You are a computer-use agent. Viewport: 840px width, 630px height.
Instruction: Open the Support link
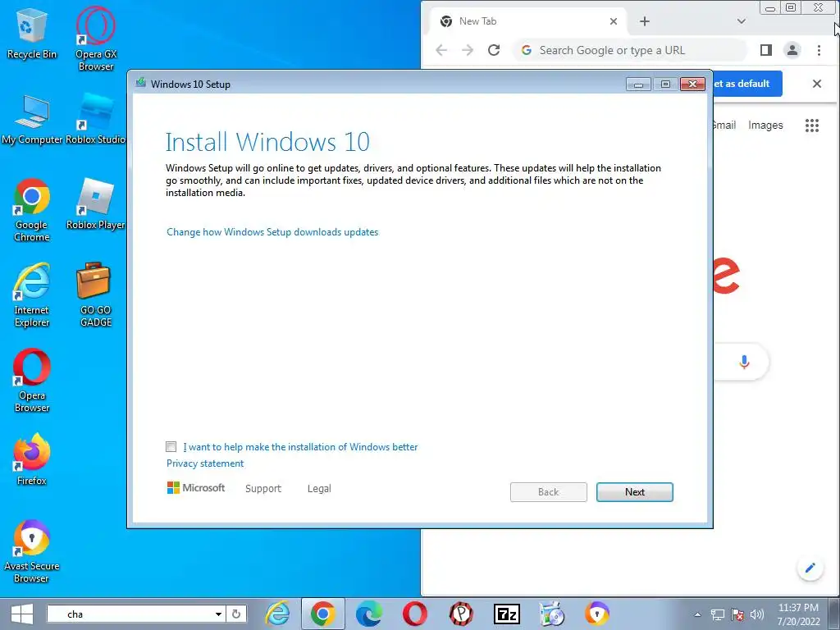pyautogui.click(x=263, y=489)
